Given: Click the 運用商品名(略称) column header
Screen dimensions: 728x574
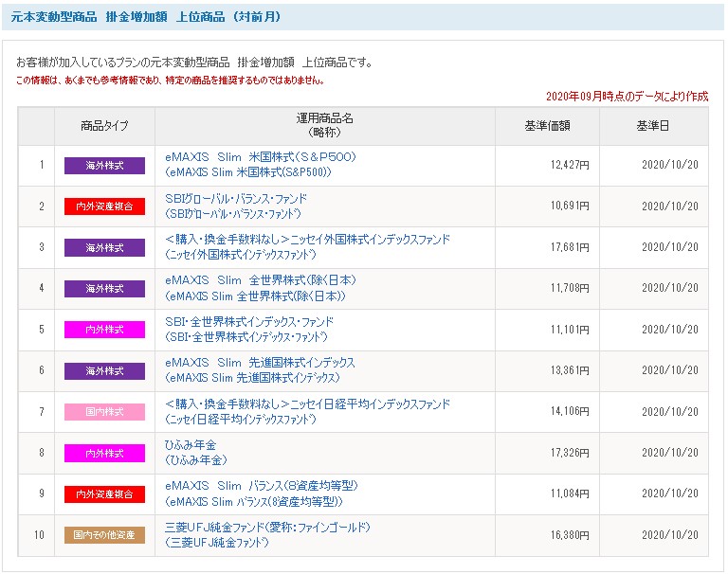Looking at the screenshot, I should (x=325, y=126).
